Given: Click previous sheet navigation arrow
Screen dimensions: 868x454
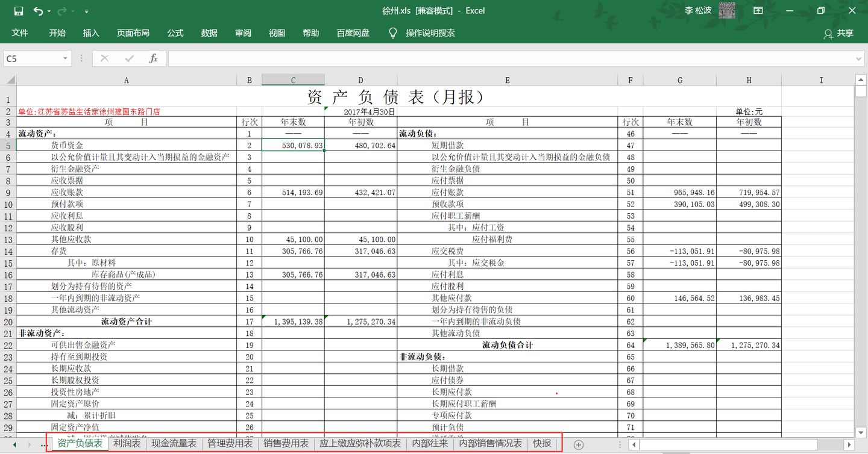Looking at the screenshot, I should click(x=14, y=444).
